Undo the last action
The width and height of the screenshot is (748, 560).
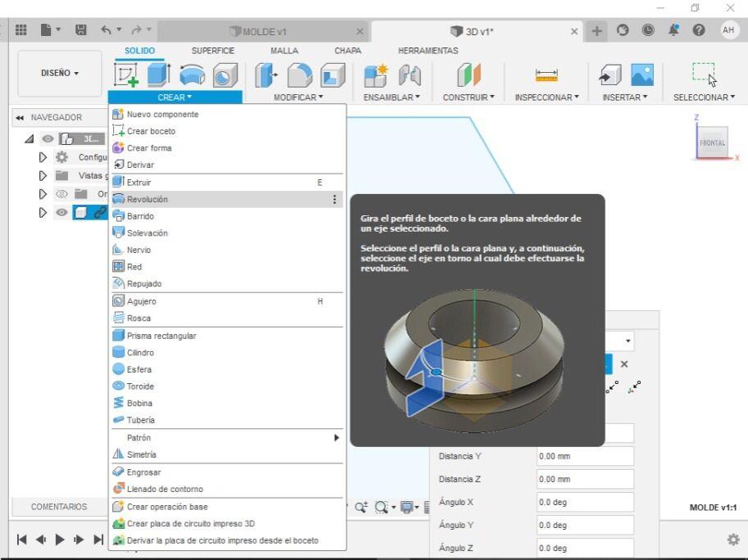tap(106, 30)
